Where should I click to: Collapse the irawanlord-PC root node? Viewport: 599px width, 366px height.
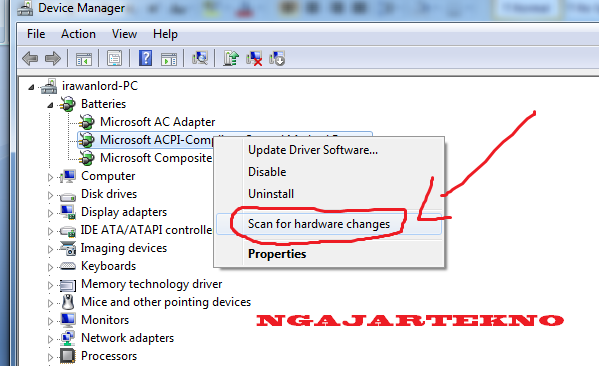[x=31, y=87]
